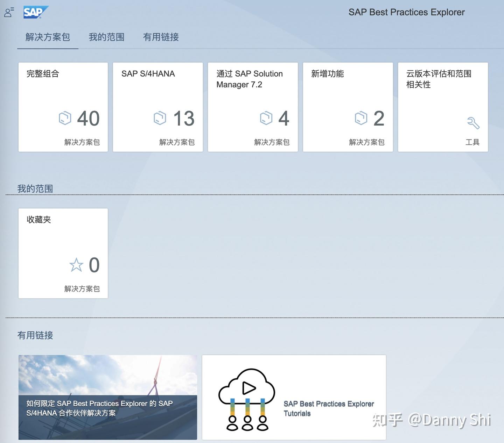Open the user profile icon top-left
Image resolution: width=504 pixels, height=443 pixels.
pyautogui.click(x=8, y=12)
